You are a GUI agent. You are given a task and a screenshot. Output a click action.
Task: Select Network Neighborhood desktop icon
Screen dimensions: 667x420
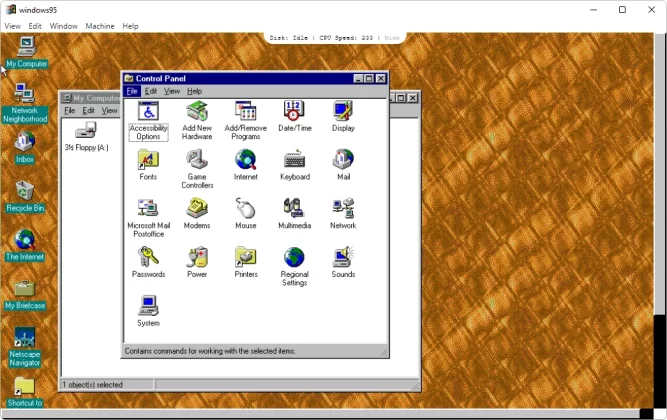coord(25,94)
